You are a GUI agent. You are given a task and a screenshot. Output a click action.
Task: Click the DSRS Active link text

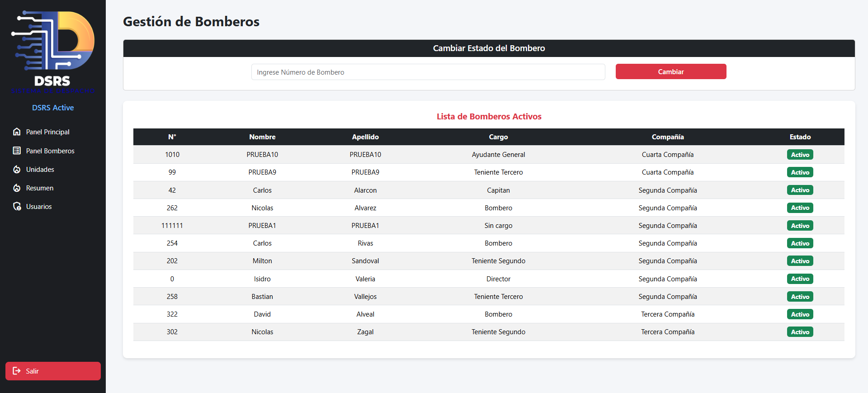tap(53, 108)
